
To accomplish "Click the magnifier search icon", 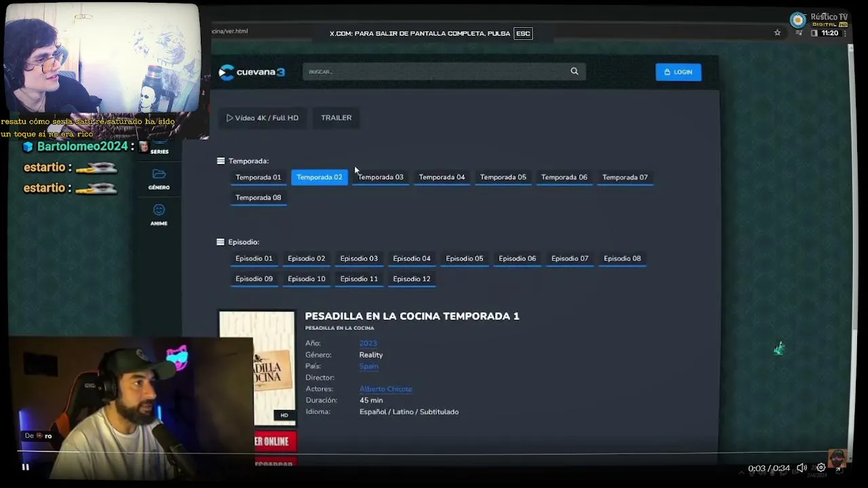I will 574,71.
